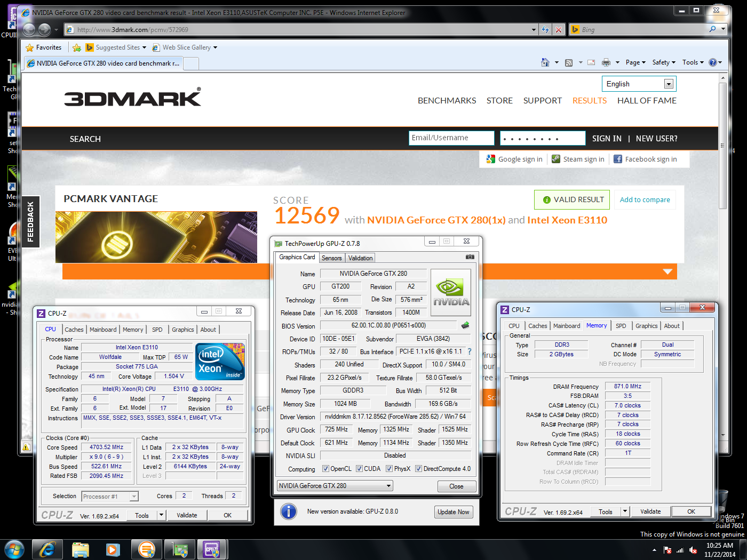Open Favorites star button
The image size is (747, 560).
tap(44, 47)
